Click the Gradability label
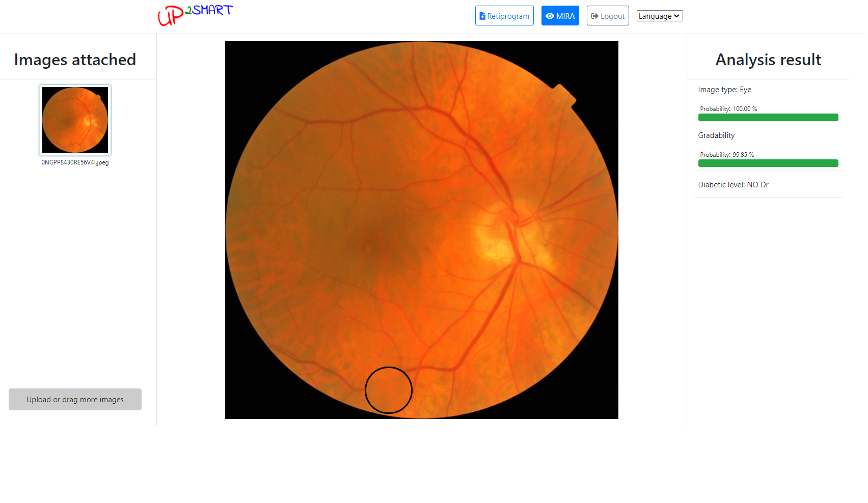This screenshot has height=503, width=868. click(x=716, y=135)
